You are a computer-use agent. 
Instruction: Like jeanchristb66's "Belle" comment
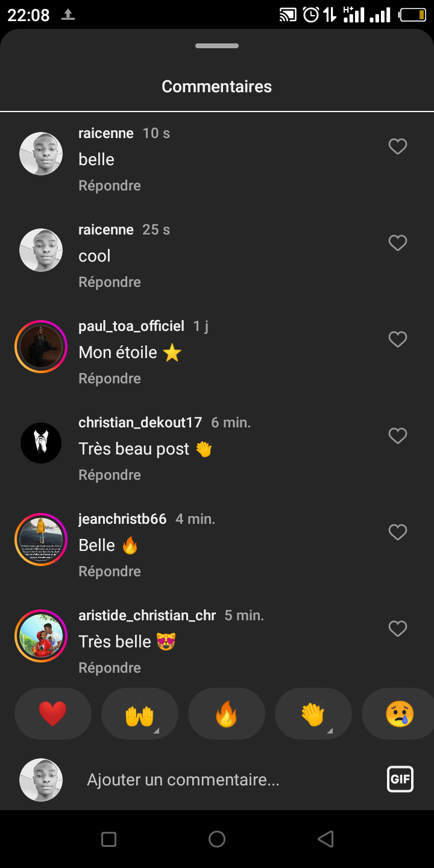point(397,533)
